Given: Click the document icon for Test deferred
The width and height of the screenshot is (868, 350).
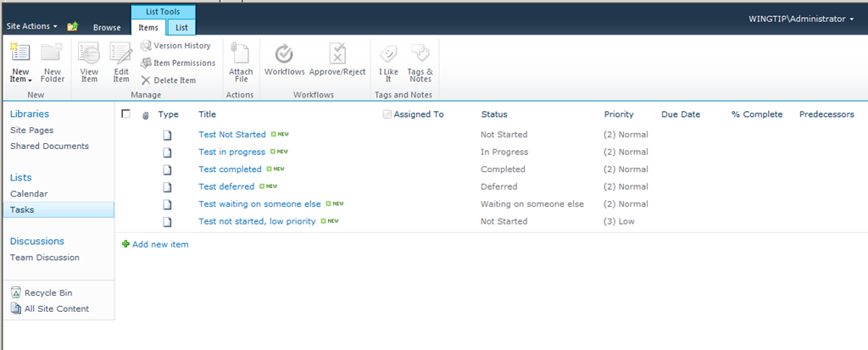Looking at the screenshot, I should pos(167,187).
